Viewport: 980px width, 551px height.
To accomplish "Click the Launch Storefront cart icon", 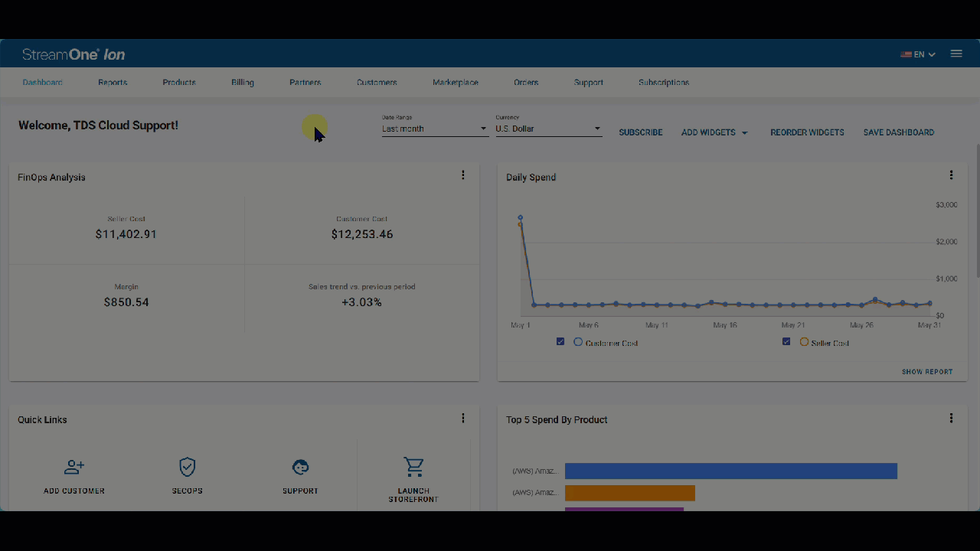I will click(x=413, y=467).
